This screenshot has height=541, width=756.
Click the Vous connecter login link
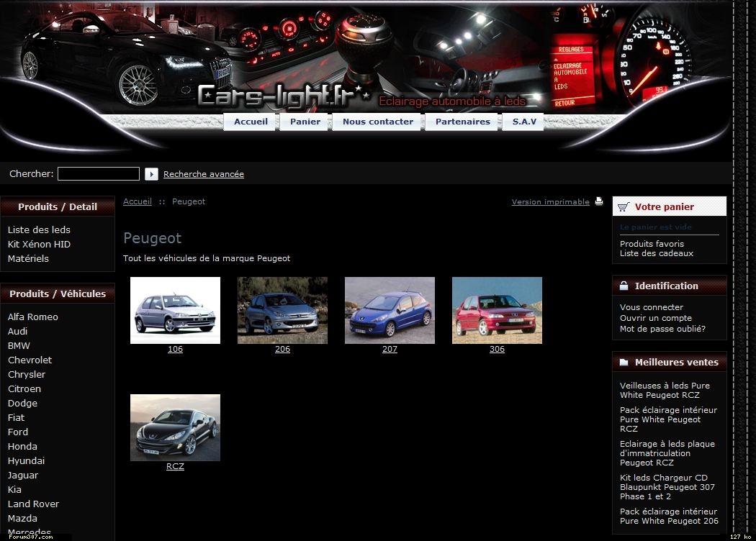pyautogui.click(x=652, y=307)
